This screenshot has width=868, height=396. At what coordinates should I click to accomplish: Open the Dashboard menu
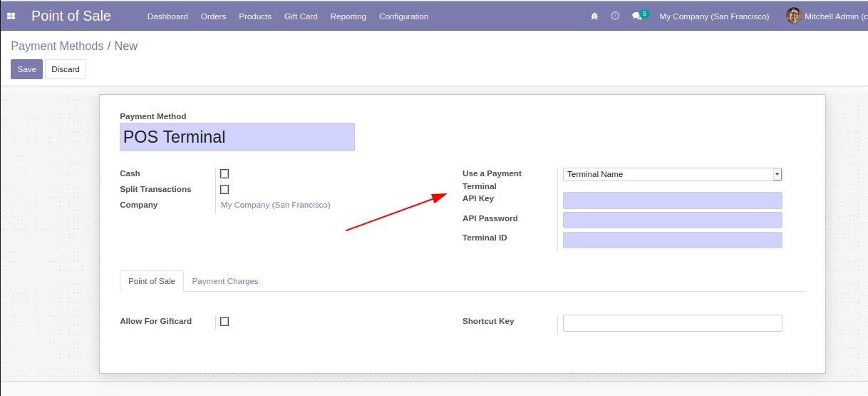[167, 16]
